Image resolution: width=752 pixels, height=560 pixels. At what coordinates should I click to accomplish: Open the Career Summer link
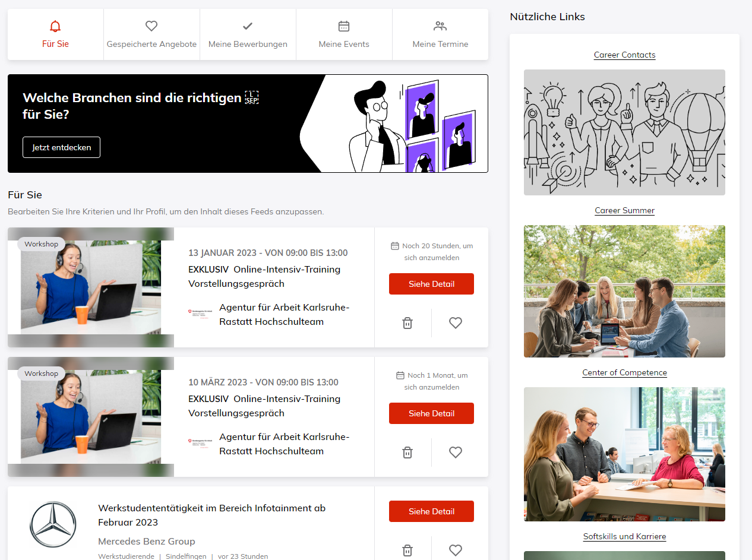pos(625,210)
